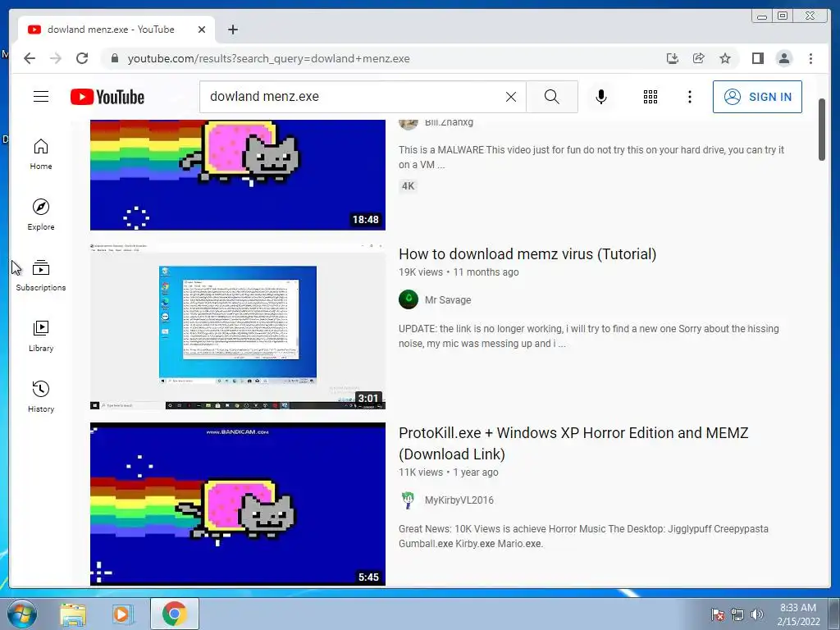Click the '11K views • 1 year ago' text
The image size is (840, 630).
tap(449, 472)
